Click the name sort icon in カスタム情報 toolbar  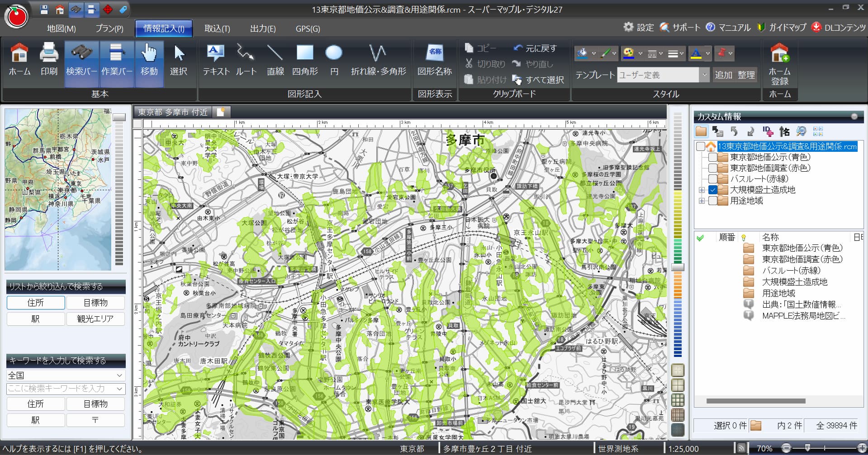(x=784, y=131)
